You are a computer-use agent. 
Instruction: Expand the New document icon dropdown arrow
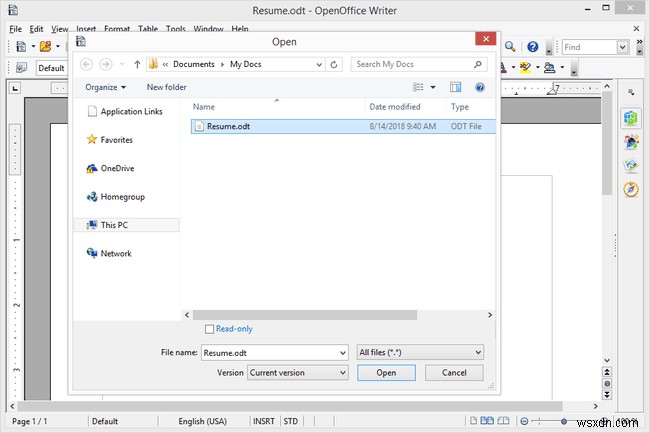click(x=33, y=46)
